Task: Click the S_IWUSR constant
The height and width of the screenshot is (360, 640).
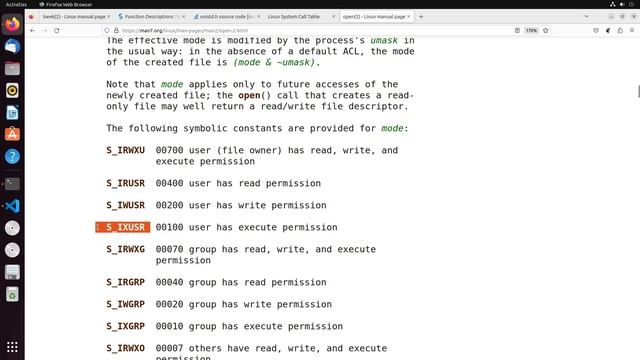Action: pos(126,205)
